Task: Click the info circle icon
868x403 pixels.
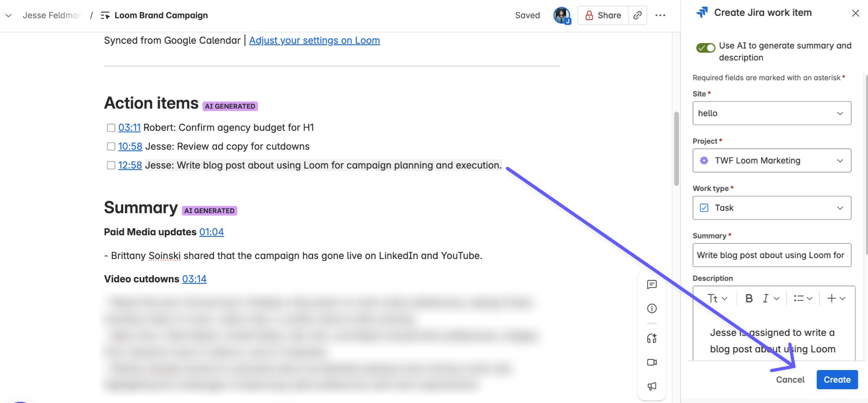Action: 652,308
